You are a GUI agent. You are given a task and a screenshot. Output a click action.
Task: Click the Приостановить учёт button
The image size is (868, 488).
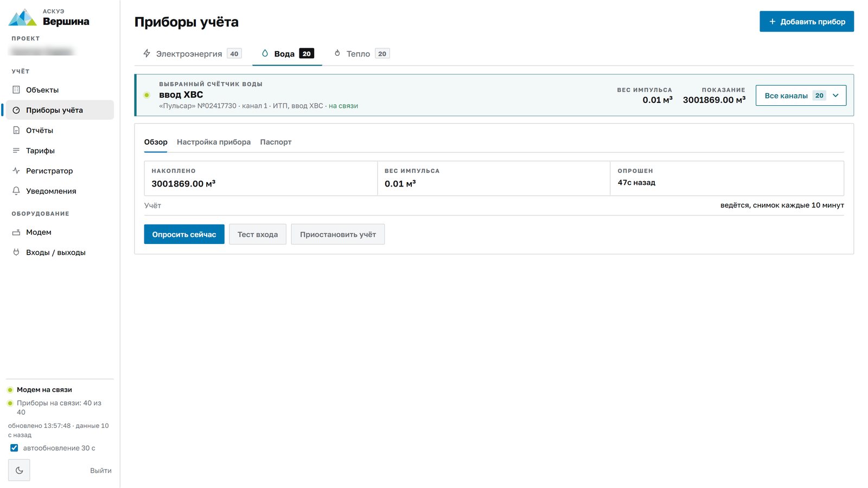[x=337, y=234]
